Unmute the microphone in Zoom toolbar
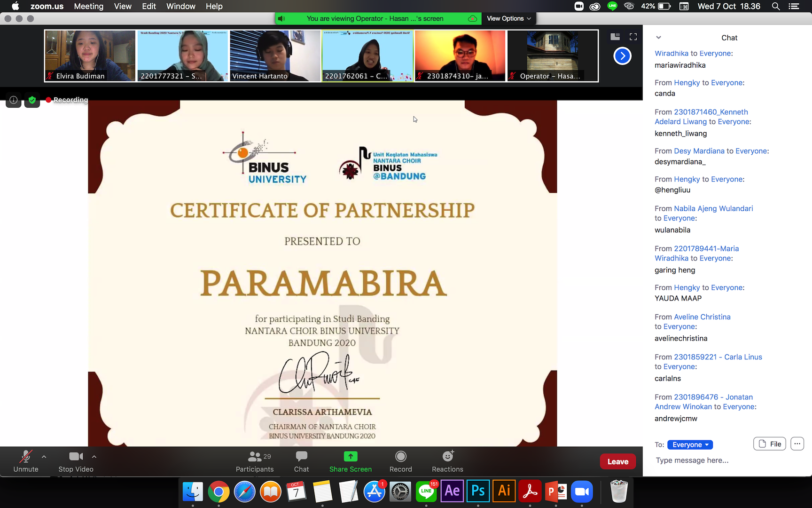The width and height of the screenshot is (812, 508). click(x=26, y=461)
